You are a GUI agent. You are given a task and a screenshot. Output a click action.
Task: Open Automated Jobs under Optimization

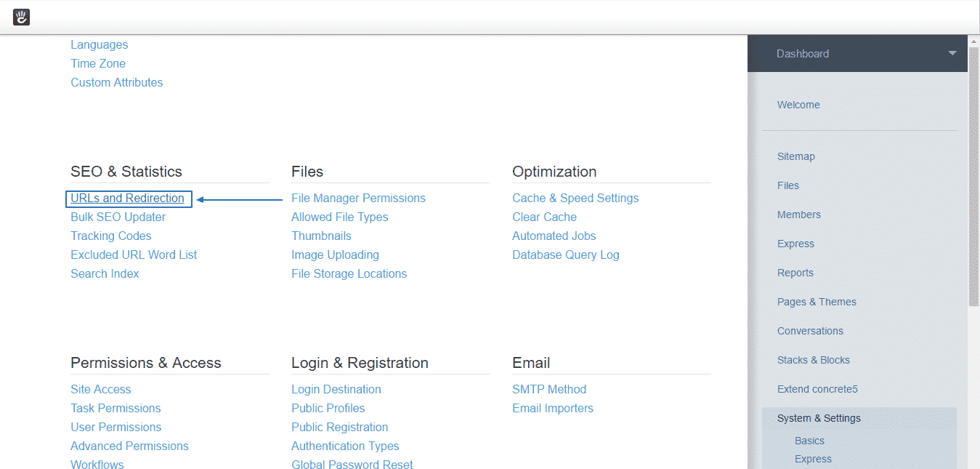(x=554, y=236)
